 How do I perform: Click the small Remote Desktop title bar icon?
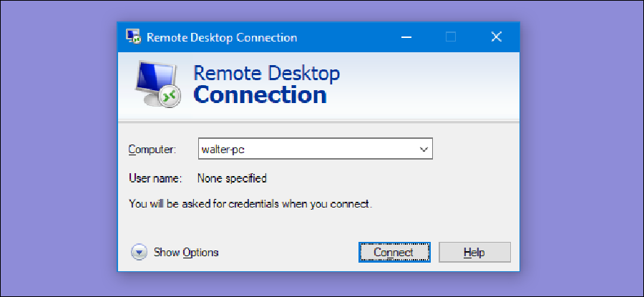[x=132, y=36]
